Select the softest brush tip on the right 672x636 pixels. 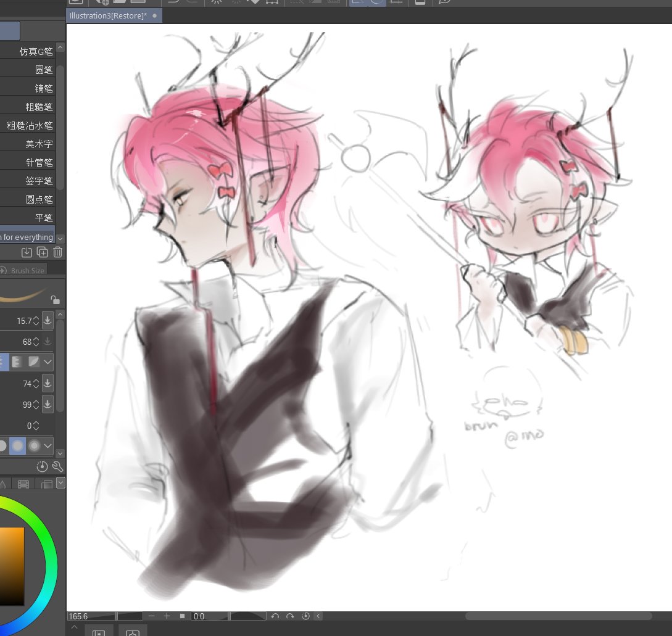click(x=34, y=446)
